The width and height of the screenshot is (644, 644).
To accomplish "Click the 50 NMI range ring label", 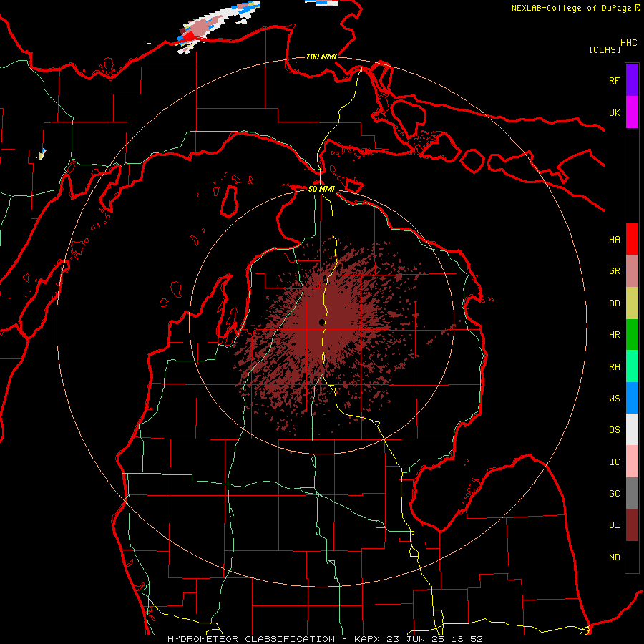I will point(321,190).
